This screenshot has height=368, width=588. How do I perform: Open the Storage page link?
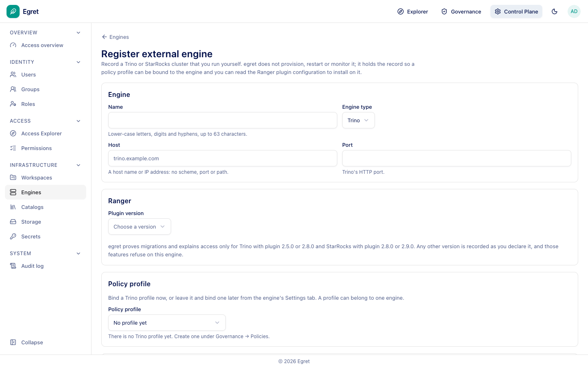46,222
